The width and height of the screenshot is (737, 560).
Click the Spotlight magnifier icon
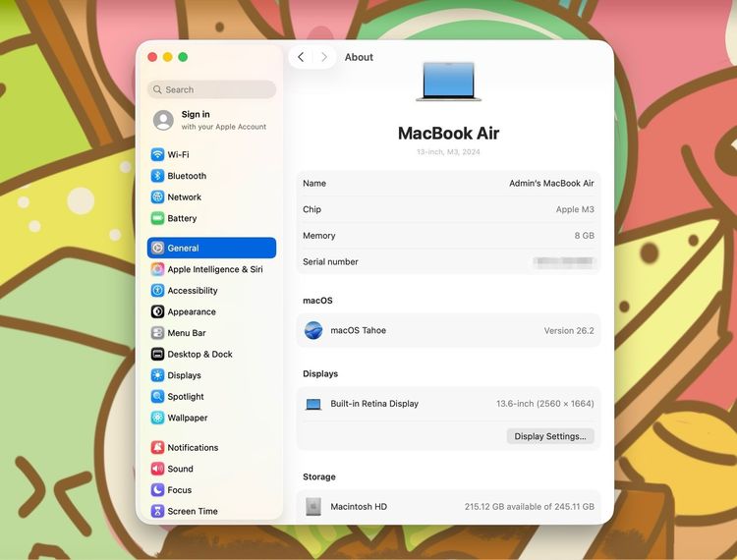coord(157,396)
